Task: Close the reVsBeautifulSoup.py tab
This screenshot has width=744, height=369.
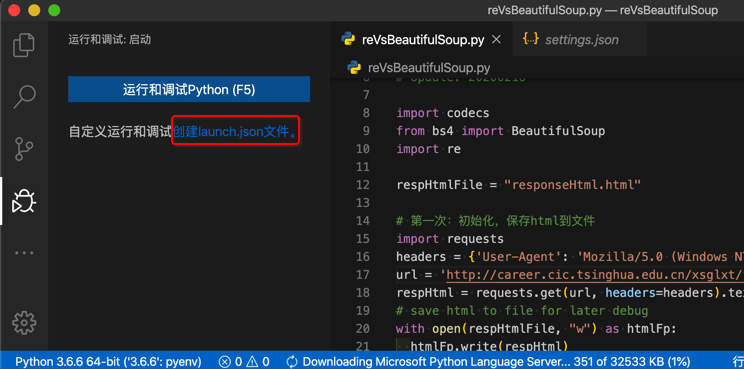Action: [496, 39]
